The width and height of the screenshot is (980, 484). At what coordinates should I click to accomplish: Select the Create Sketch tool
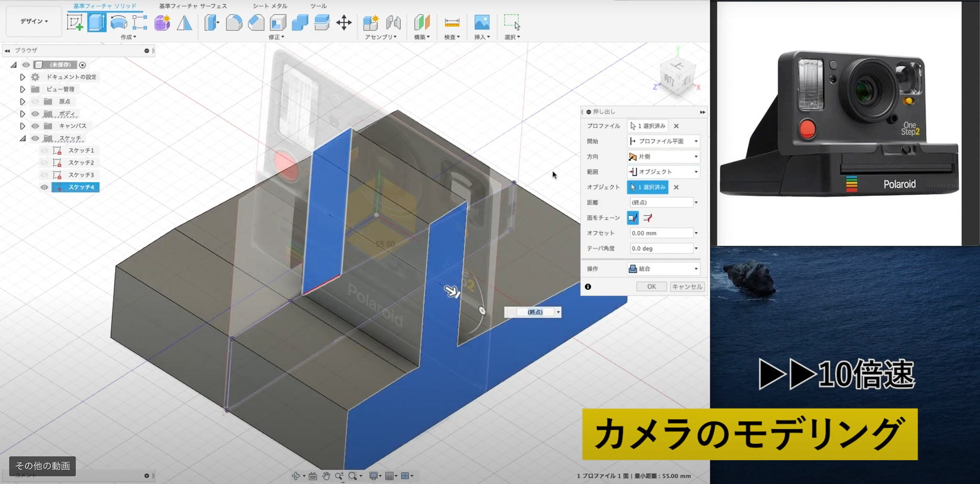[x=75, y=22]
